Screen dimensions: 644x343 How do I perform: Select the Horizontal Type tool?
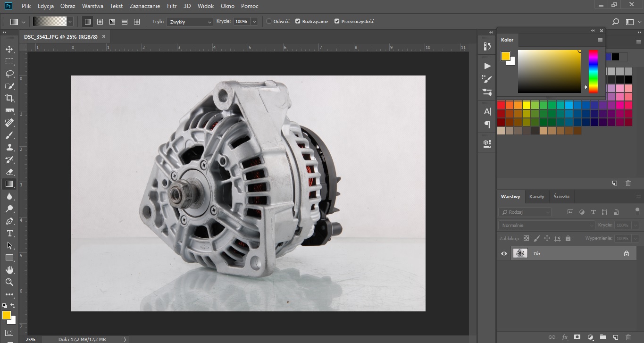9,233
